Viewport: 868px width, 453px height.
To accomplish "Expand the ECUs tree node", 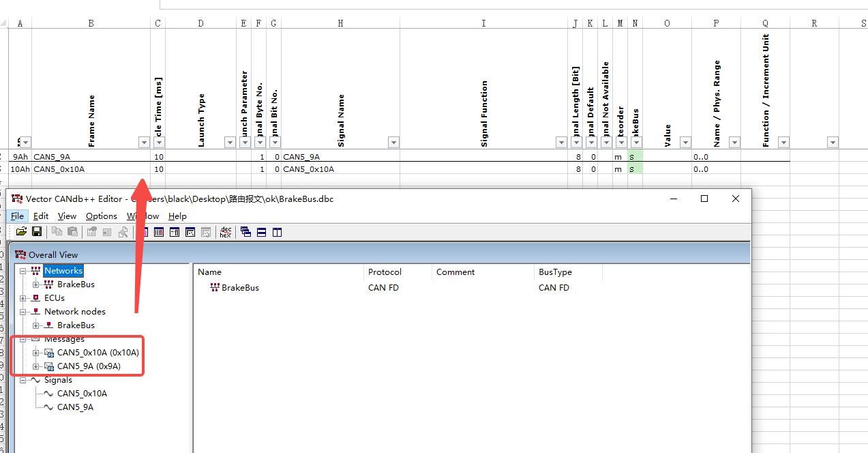I will (x=23, y=298).
